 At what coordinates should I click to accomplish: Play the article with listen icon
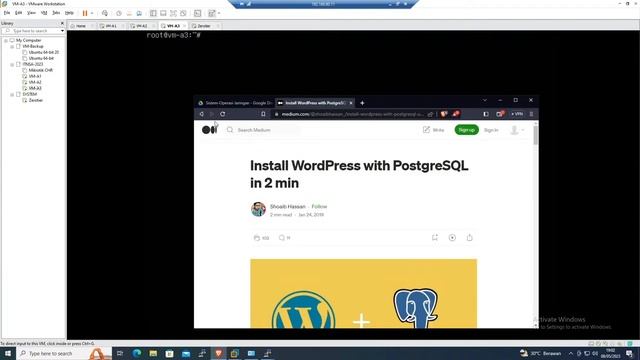tap(452, 238)
